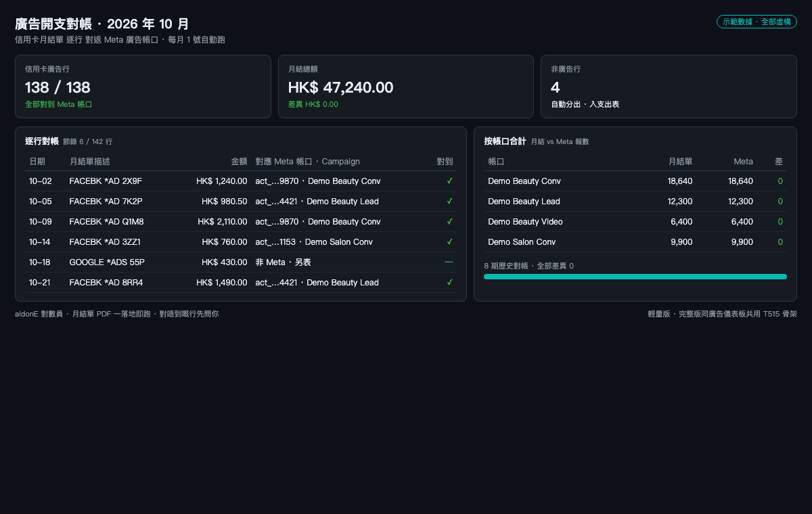The height and width of the screenshot is (514, 812).
Task: Select the "HK$ 47,240.00" monthly total
Action: pyautogui.click(x=340, y=87)
